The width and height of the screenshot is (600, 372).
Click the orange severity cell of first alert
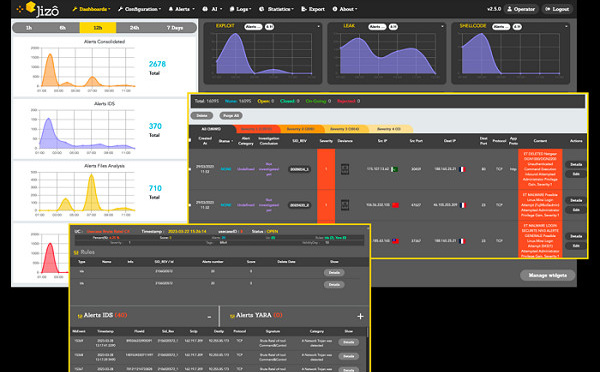[326, 169]
